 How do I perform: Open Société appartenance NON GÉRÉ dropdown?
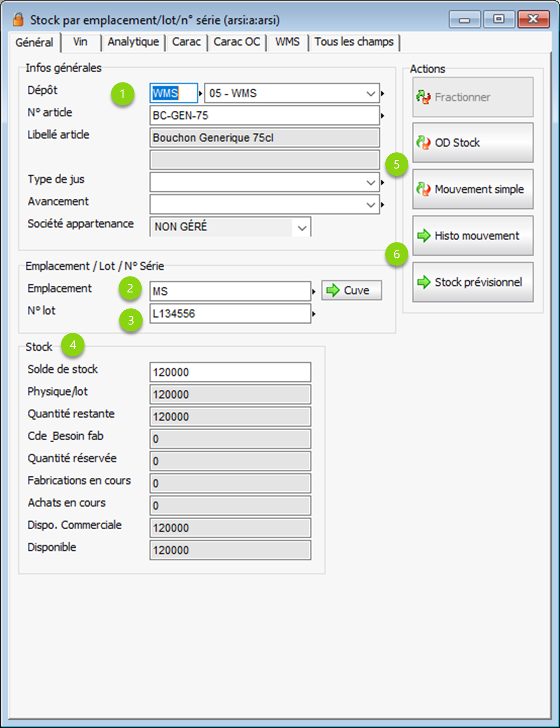pyautogui.click(x=302, y=228)
